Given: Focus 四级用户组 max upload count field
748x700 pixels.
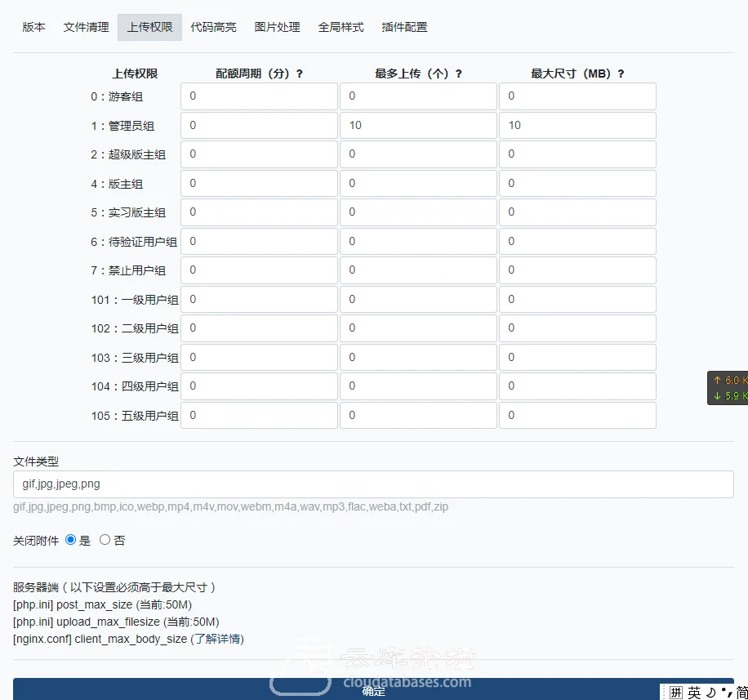Looking at the screenshot, I should [418, 386].
